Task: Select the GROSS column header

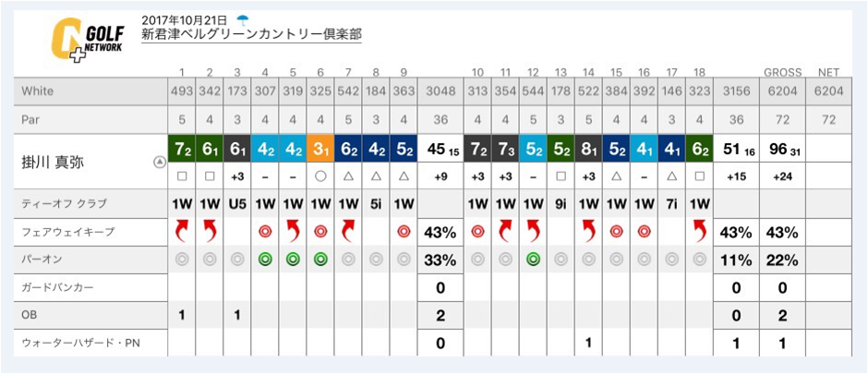Action: tap(783, 72)
